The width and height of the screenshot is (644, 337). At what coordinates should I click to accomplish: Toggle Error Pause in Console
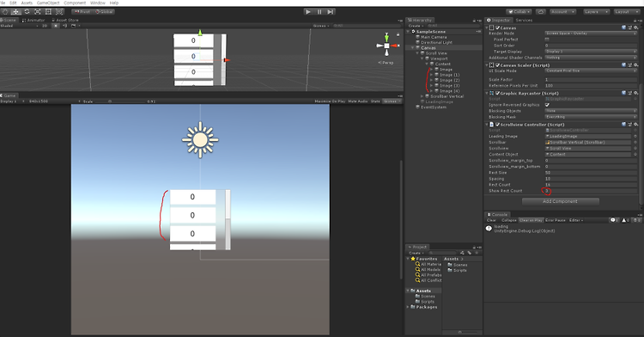point(556,220)
